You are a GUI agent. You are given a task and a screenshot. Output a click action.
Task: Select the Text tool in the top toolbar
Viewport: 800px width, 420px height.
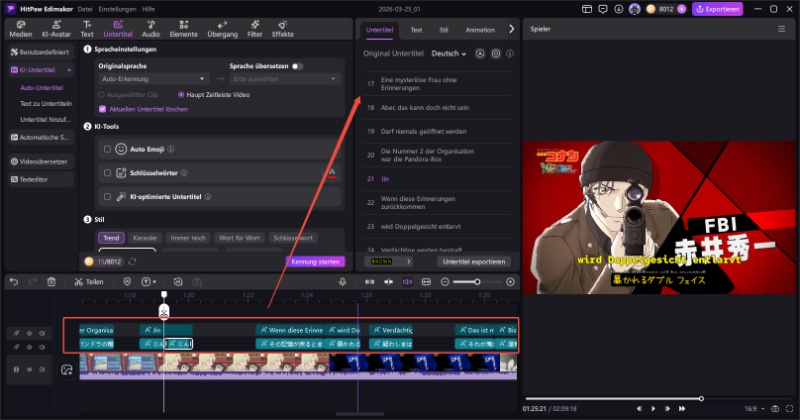pyautogui.click(x=87, y=29)
